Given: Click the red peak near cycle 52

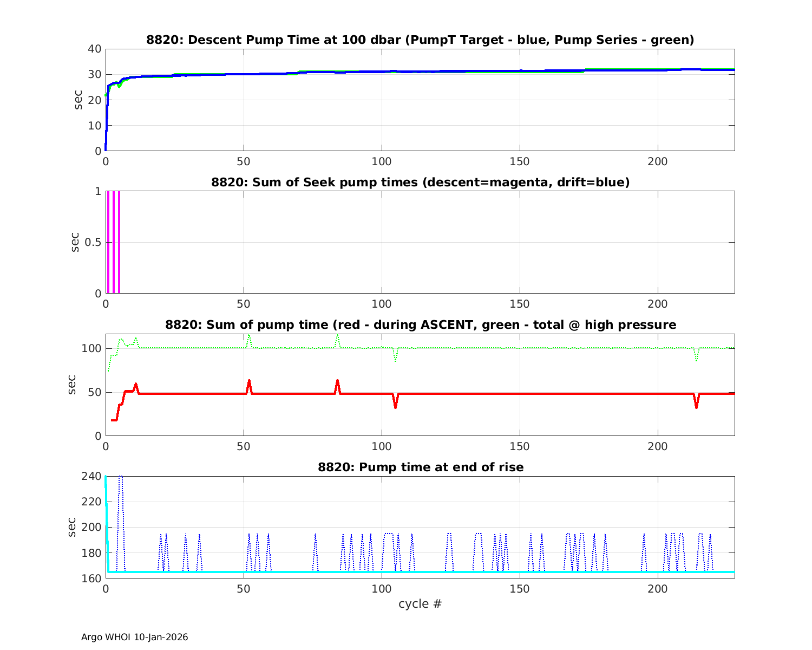Looking at the screenshot, I should coord(249,381).
